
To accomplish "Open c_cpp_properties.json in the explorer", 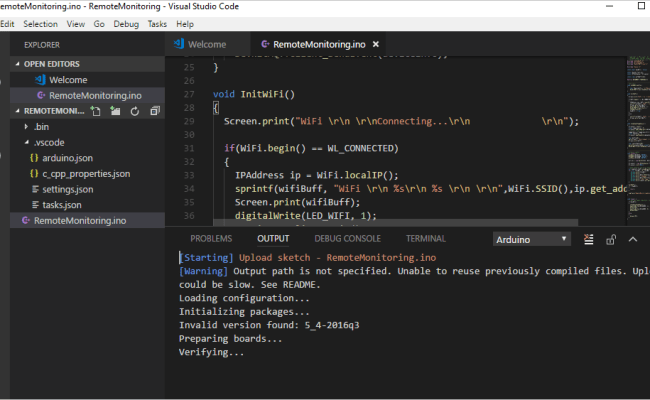I will [x=87, y=174].
